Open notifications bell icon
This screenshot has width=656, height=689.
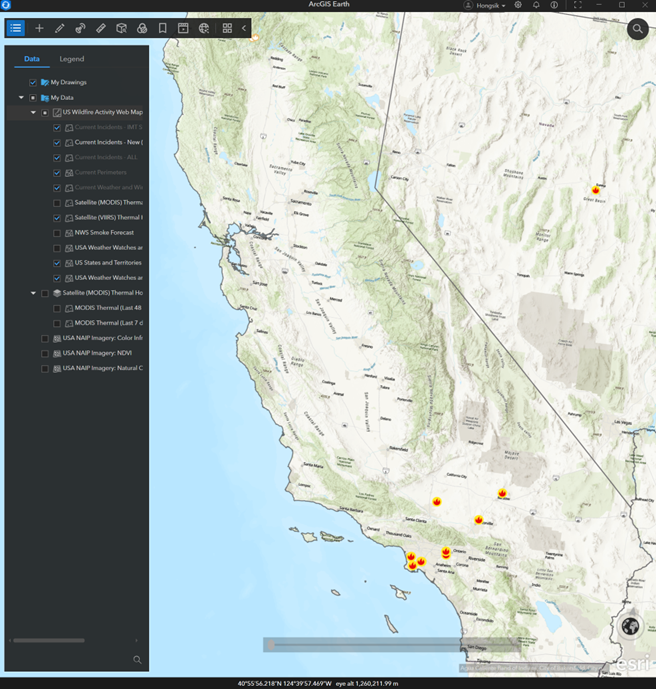[x=536, y=5]
